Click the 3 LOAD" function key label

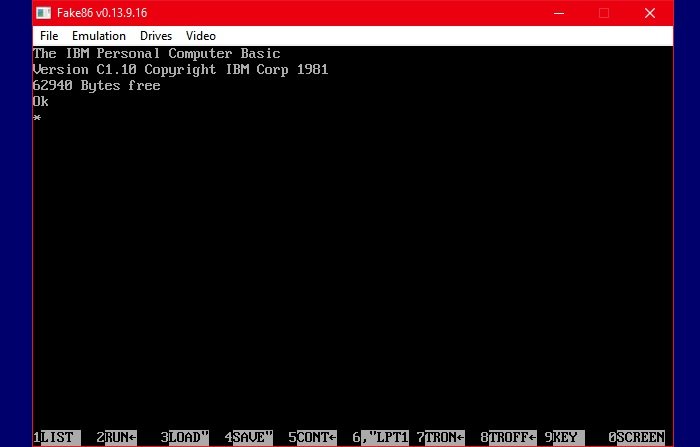pyautogui.click(x=185, y=437)
